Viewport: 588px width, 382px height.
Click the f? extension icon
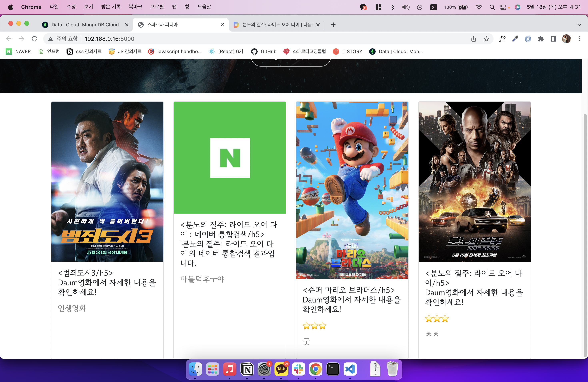pyautogui.click(x=502, y=39)
